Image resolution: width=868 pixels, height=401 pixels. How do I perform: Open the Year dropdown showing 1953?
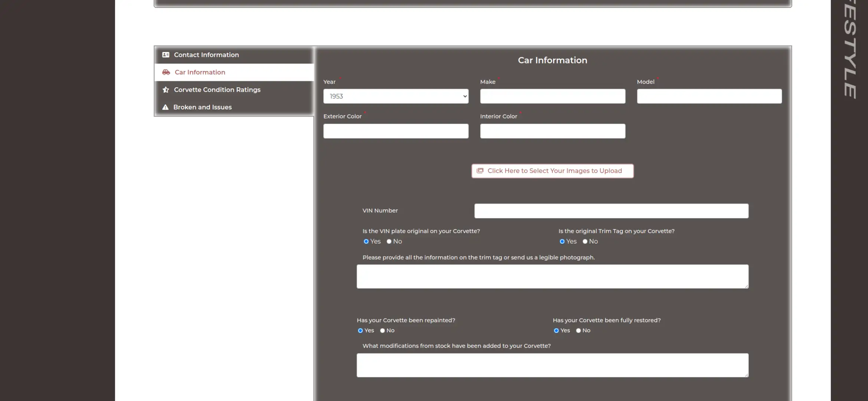[x=396, y=96]
